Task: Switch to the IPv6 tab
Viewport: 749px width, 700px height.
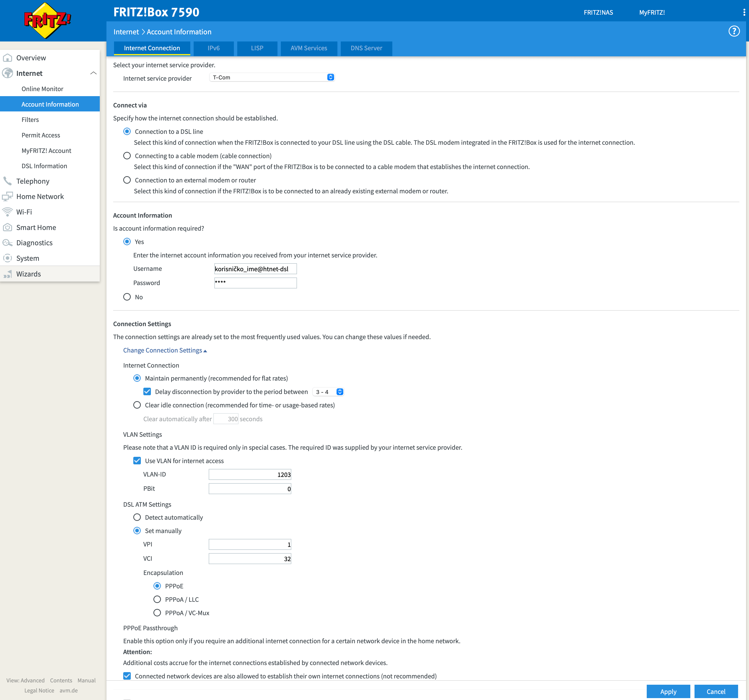Action: (213, 48)
